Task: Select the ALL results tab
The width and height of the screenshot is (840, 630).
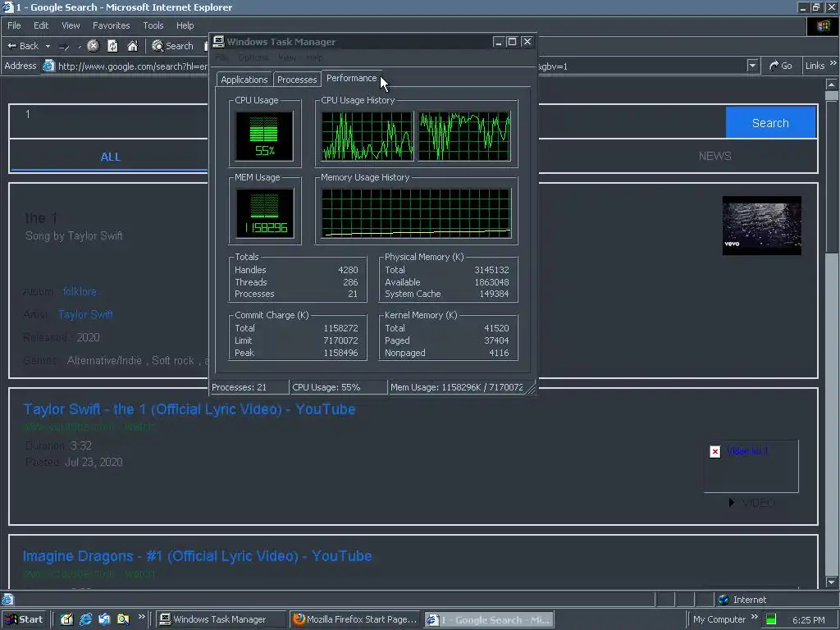Action: [x=110, y=157]
